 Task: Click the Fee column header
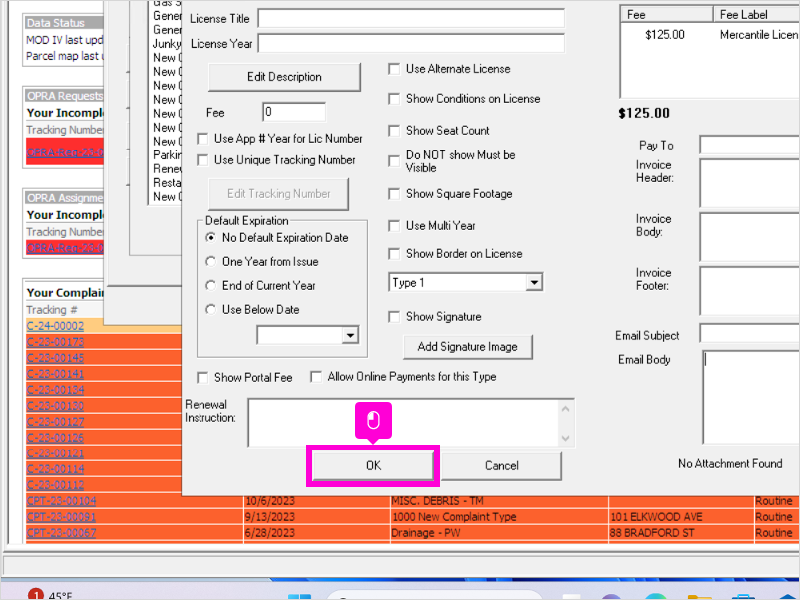(666, 15)
